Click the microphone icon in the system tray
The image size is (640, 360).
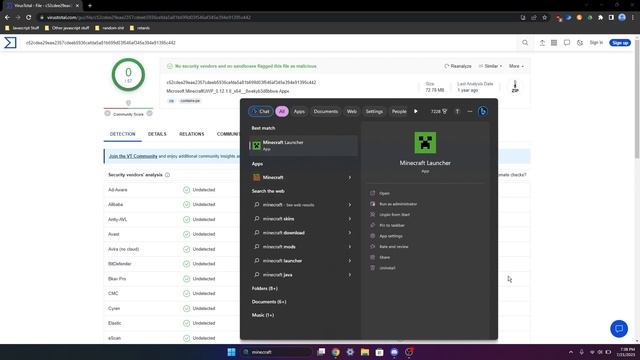[x=581, y=352]
